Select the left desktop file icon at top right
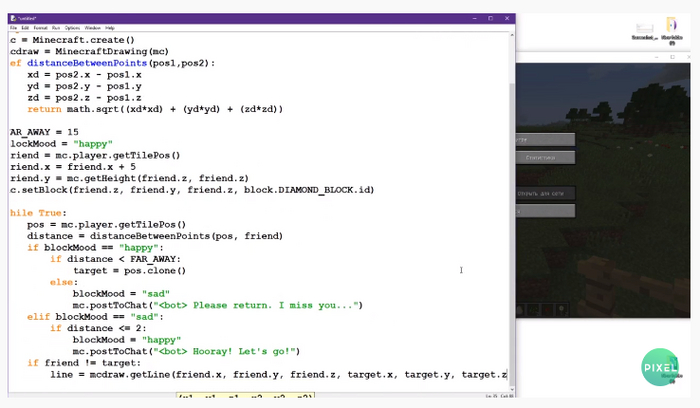This screenshot has height=408, width=700. point(645,31)
